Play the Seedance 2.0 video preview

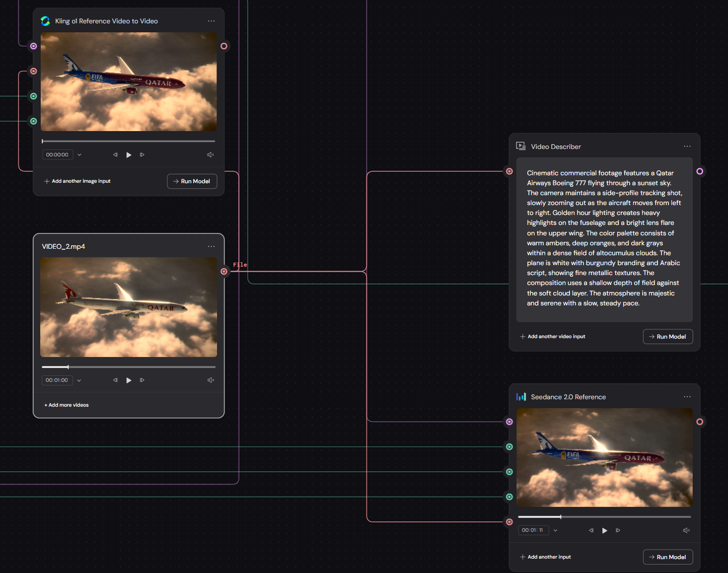pyautogui.click(x=604, y=530)
